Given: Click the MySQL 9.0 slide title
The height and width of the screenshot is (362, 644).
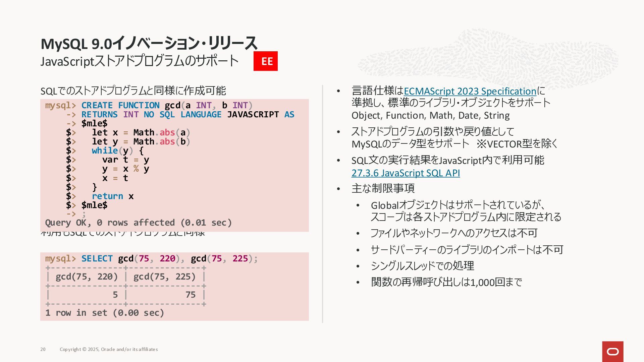Looking at the screenshot, I should (149, 44).
